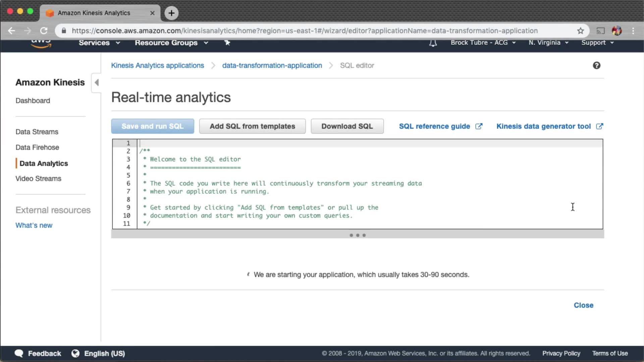
Task: Click the browser back arrow
Action: pos(12,31)
